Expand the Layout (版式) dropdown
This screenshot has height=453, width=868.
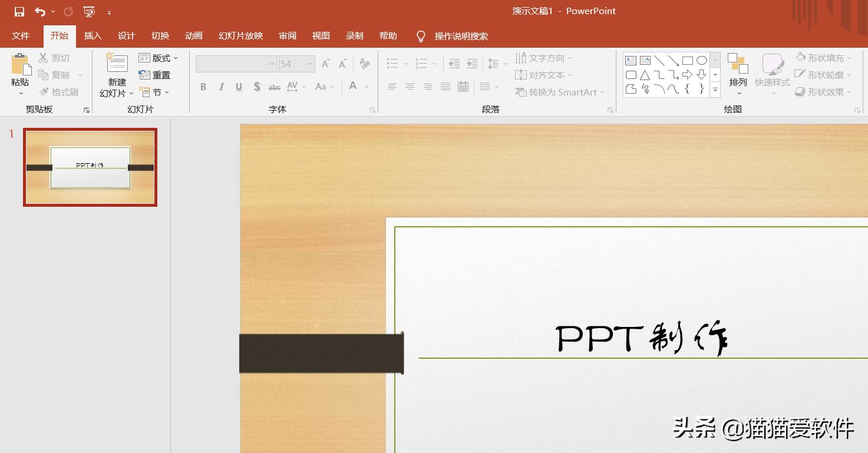158,58
